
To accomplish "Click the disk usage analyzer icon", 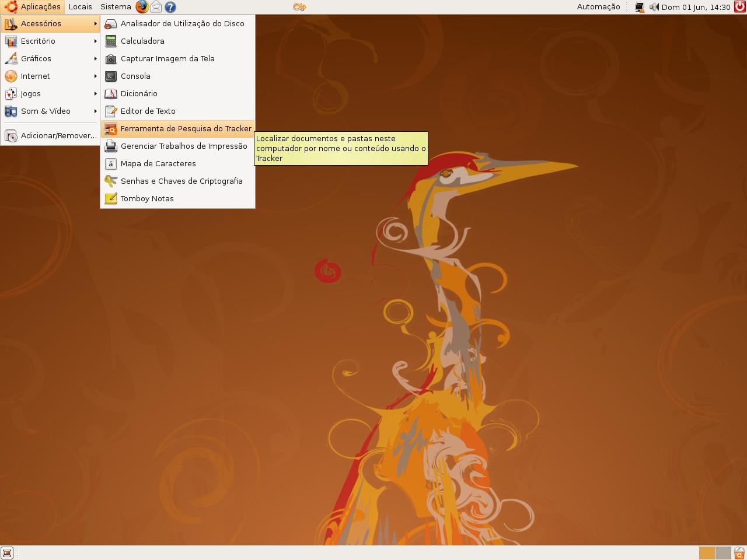I will pos(111,24).
